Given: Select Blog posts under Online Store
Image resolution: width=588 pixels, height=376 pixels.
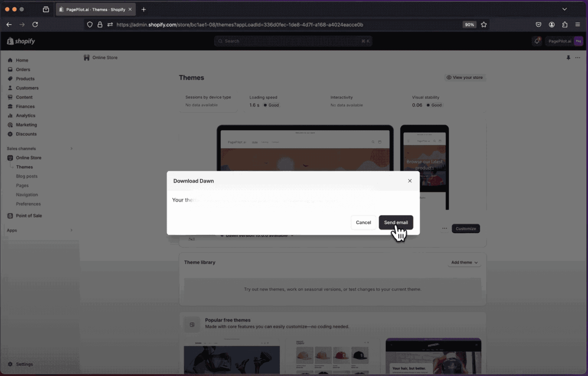Looking at the screenshot, I should click(x=26, y=176).
